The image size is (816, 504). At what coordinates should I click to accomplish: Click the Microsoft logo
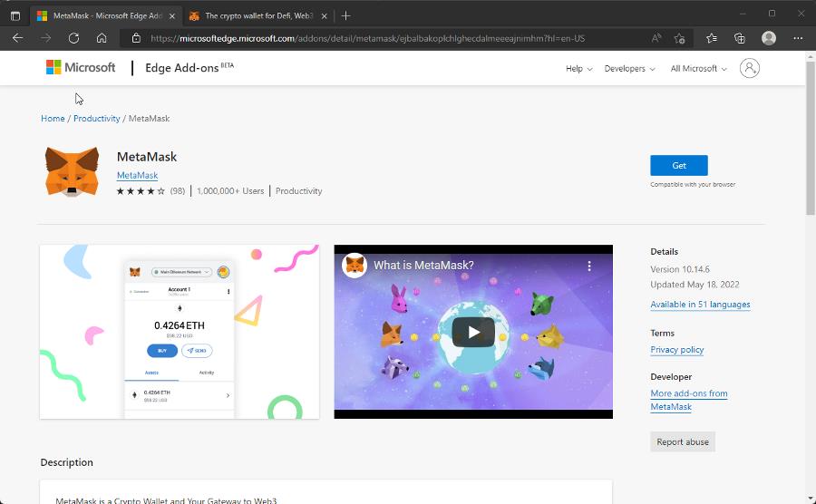[81, 67]
